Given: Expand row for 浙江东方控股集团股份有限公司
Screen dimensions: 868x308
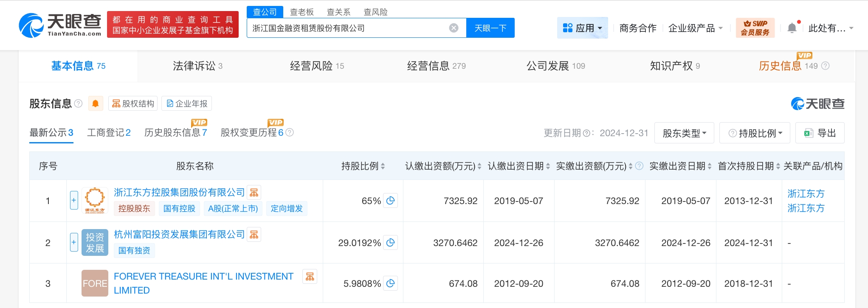Looking at the screenshot, I should coord(74,200).
